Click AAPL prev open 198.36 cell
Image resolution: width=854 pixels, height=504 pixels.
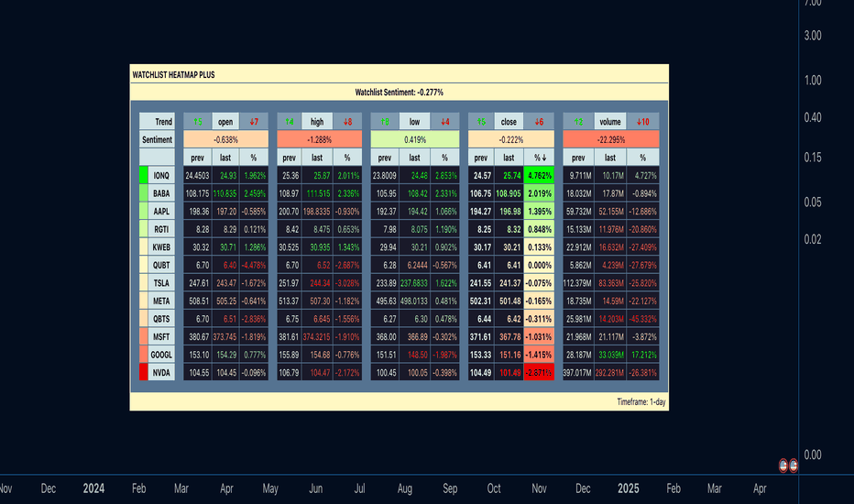197,212
